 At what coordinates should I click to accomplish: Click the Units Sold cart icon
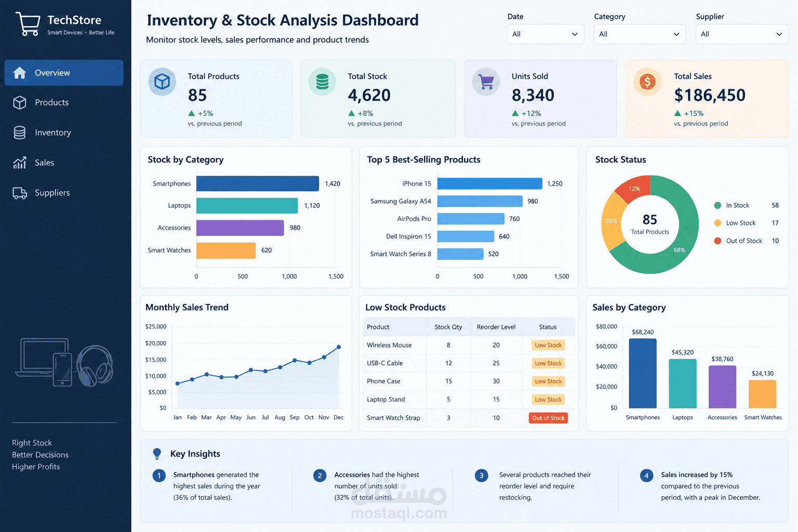486,82
